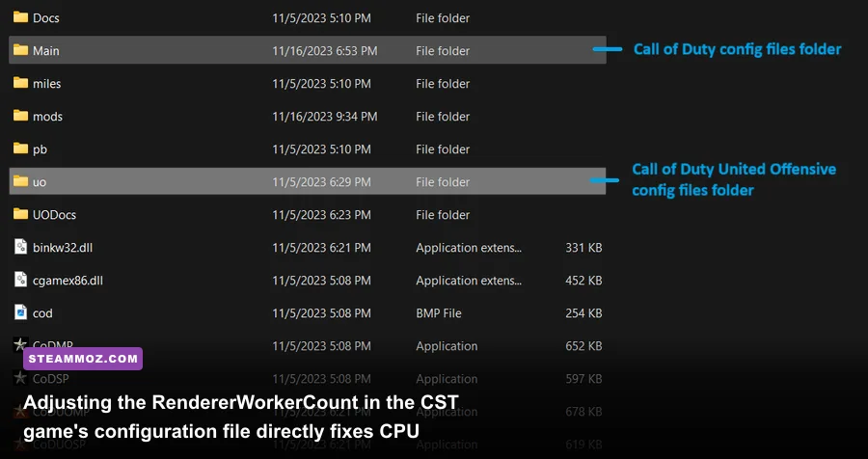Screen dimensions: 868x459
Task: Select the cod file name
Action: pyautogui.click(x=42, y=313)
